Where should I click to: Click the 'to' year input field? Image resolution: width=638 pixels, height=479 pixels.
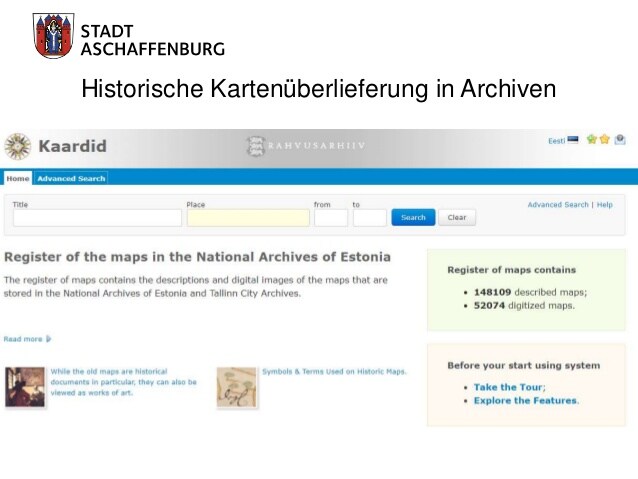pyautogui.click(x=369, y=218)
